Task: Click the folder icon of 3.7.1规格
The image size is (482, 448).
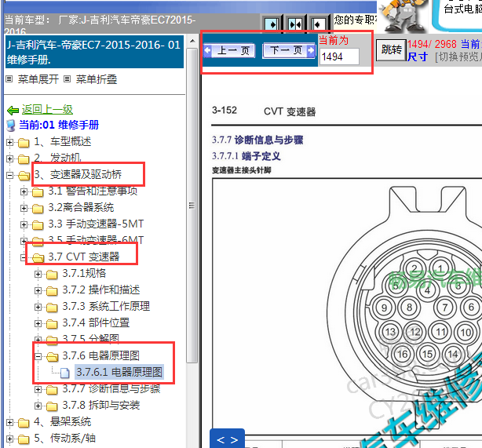Action: pyautogui.click(x=52, y=274)
